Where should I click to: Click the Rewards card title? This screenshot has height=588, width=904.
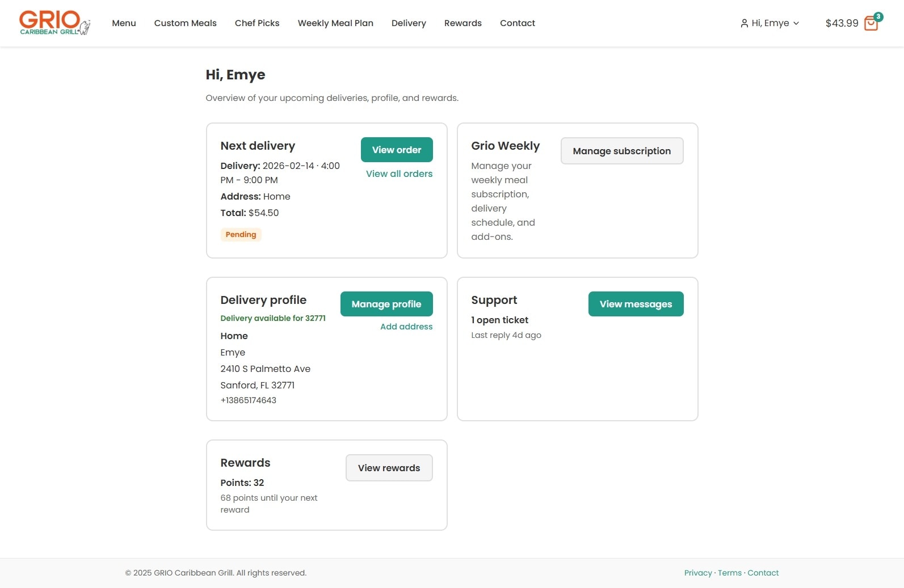tap(245, 463)
